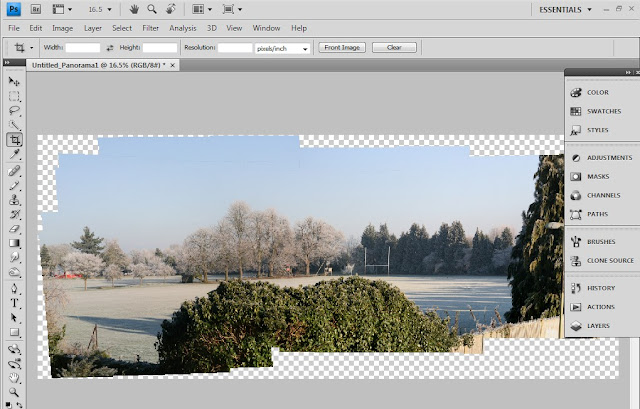Select the Dodge tool
This screenshot has height=409, width=640.
[x=14, y=272]
